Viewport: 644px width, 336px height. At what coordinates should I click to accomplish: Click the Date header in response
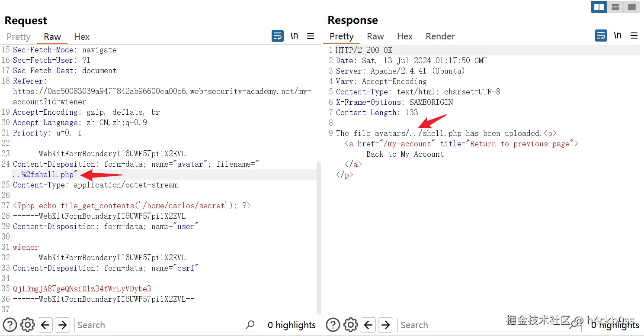click(x=411, y=61)
